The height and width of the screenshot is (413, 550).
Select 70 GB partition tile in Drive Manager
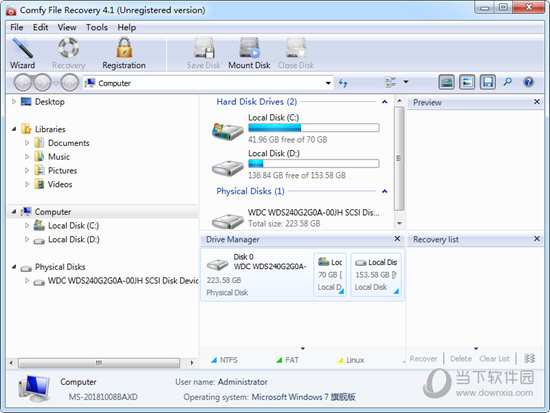pos(330,274)
